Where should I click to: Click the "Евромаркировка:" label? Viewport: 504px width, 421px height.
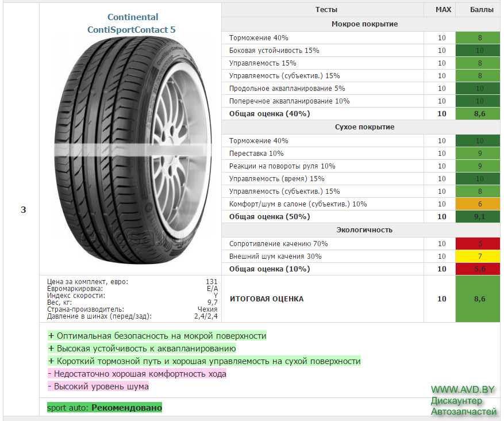pos(75,289)
